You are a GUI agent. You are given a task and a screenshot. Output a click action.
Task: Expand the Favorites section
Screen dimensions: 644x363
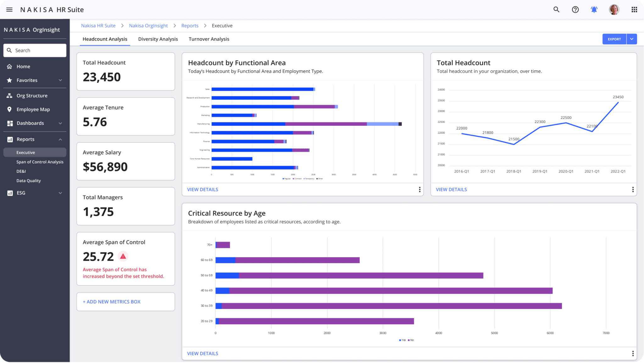coord(61,80)
